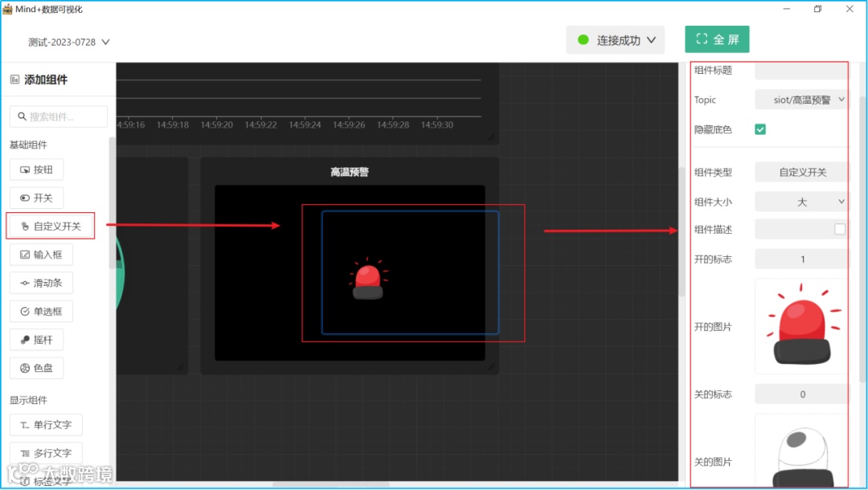Click the green connection status dot
868x490 pixels.
click(583, 40)
